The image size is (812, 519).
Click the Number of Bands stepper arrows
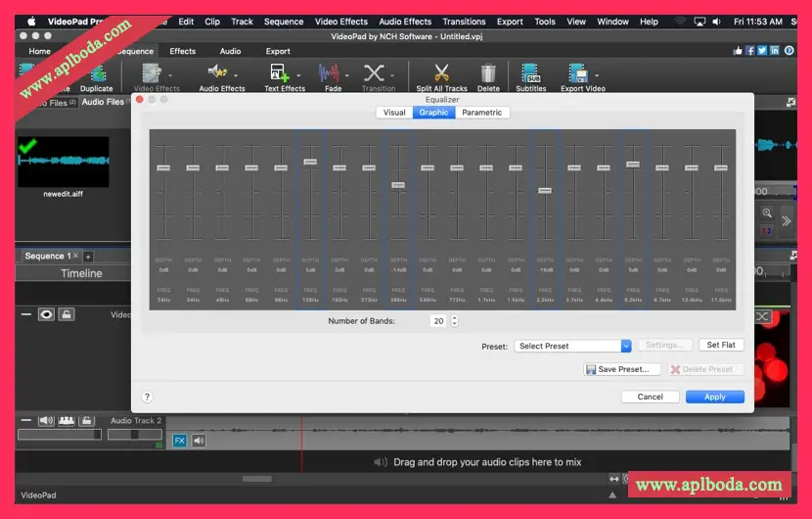454,321
